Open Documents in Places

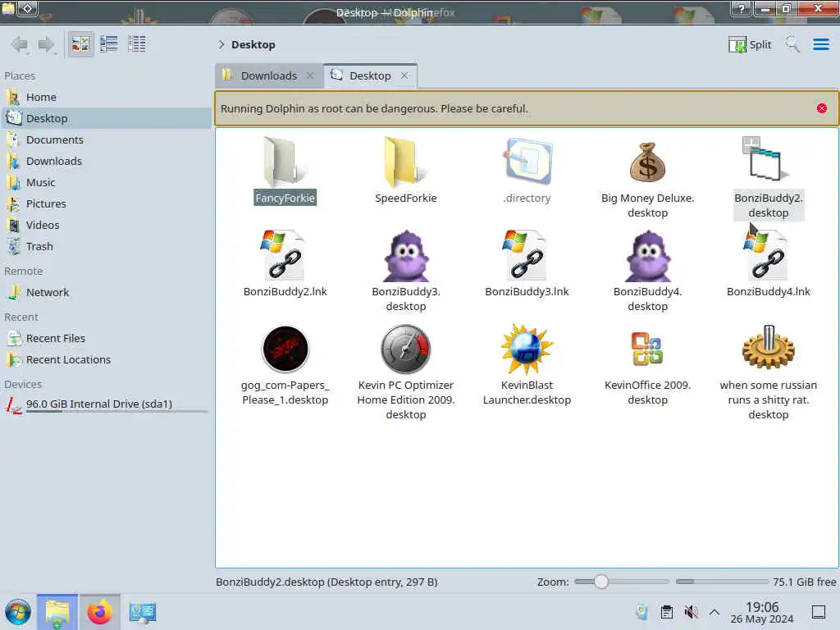coord(106,139)
